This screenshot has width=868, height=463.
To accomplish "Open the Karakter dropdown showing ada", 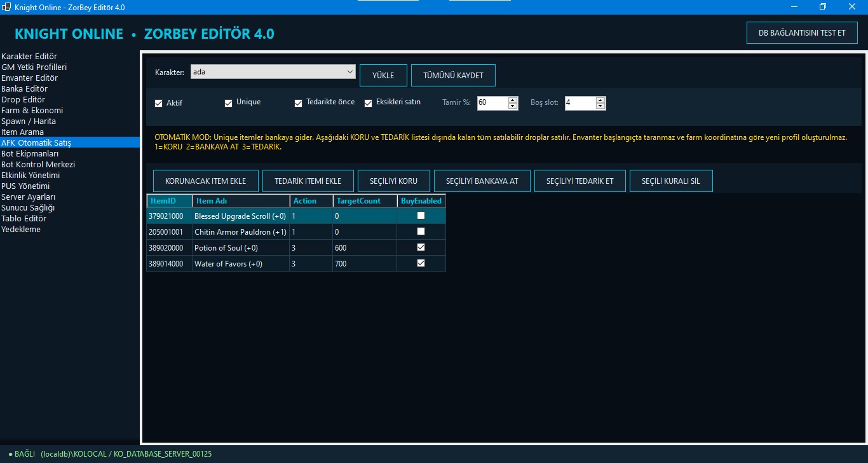I will coord(273,72).
